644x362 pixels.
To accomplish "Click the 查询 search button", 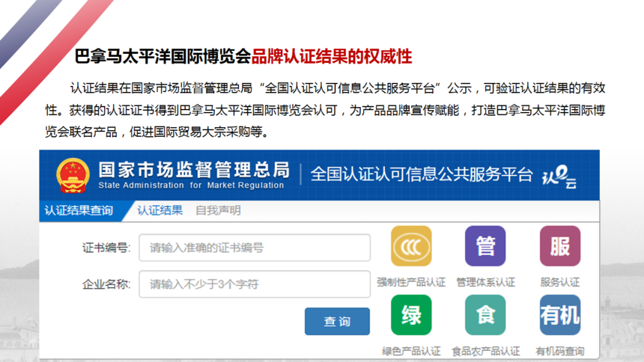I will click(x=337, y=322).
